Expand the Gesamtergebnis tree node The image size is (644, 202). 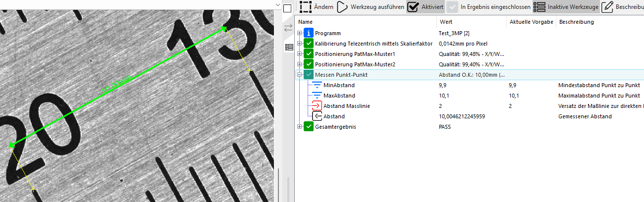(x=300, y=127)
